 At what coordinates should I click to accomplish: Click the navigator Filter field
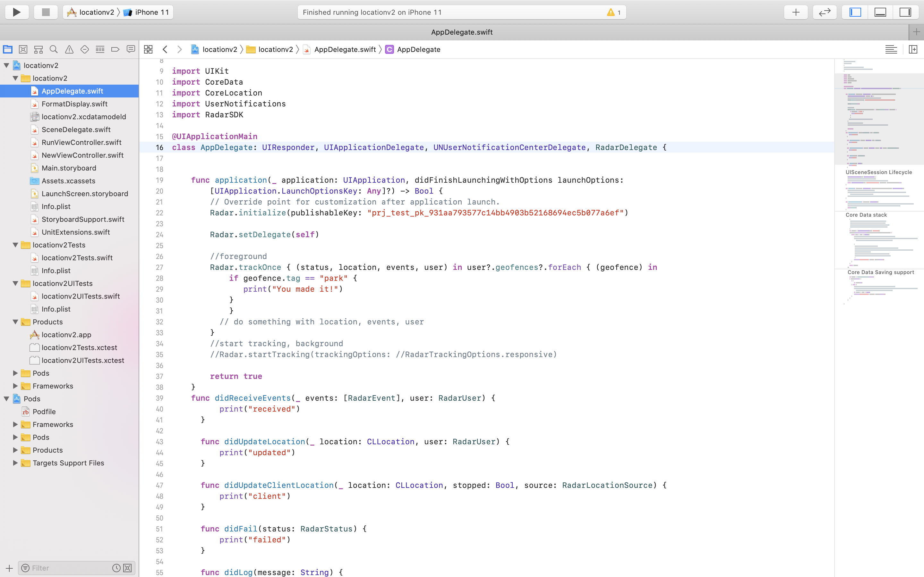[x=69, y=568]
